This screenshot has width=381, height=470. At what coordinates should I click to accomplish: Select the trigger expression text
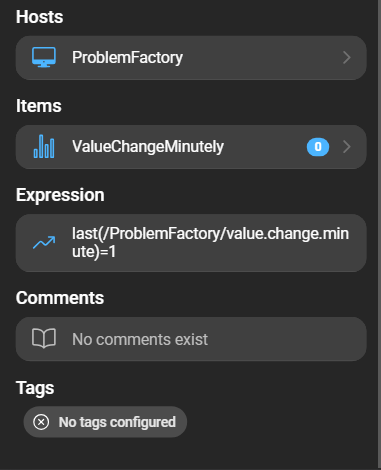210,242
